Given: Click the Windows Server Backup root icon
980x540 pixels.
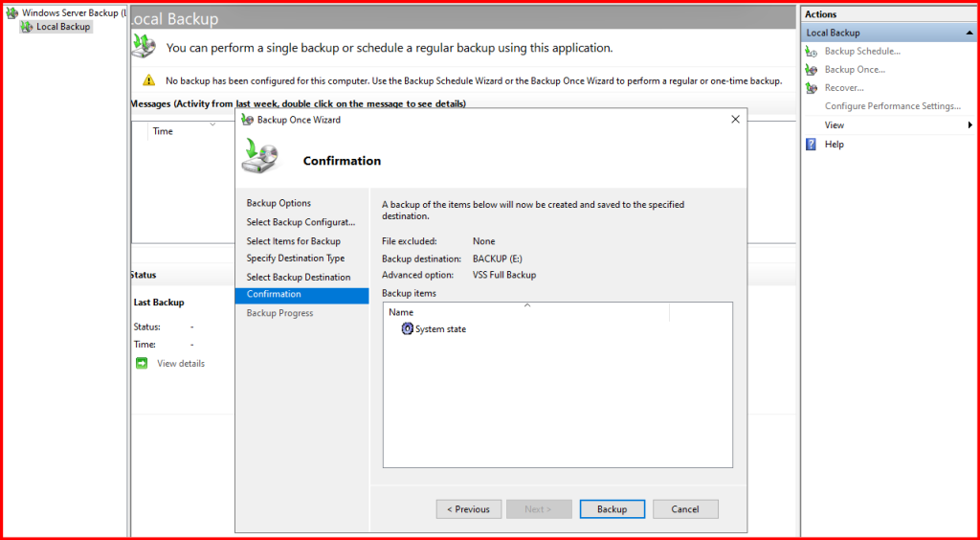Looking at the screenshot, I should tap(12, 13).
